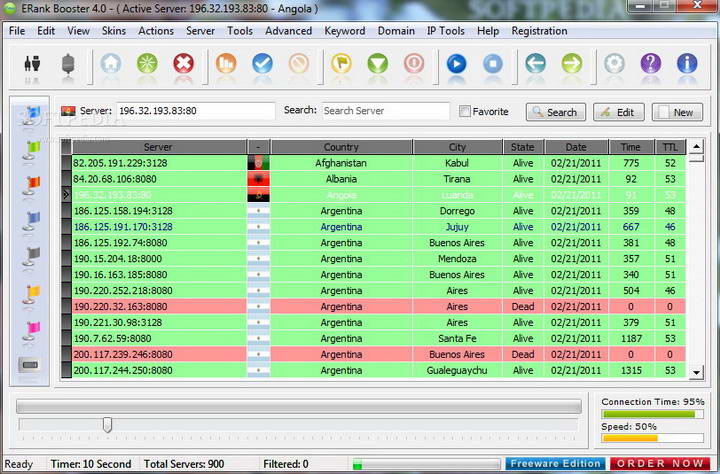The image size is (720, 474).
Task: Click the table scrollbar down arrow
Action: pos(697,372)
